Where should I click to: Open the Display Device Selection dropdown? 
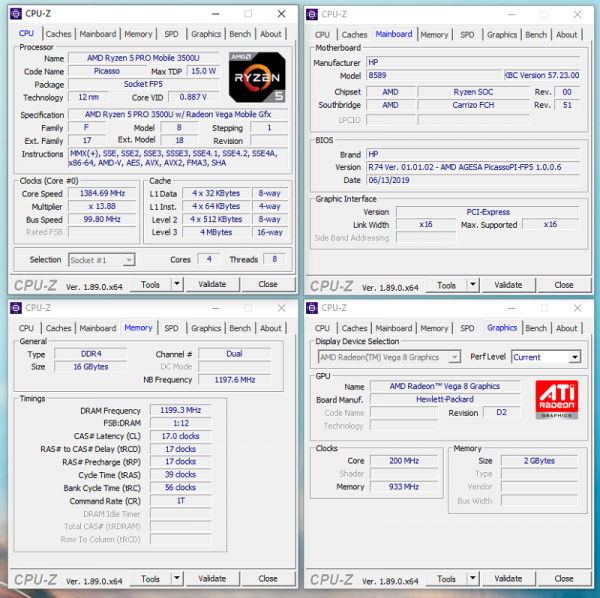tap(455, 357)
